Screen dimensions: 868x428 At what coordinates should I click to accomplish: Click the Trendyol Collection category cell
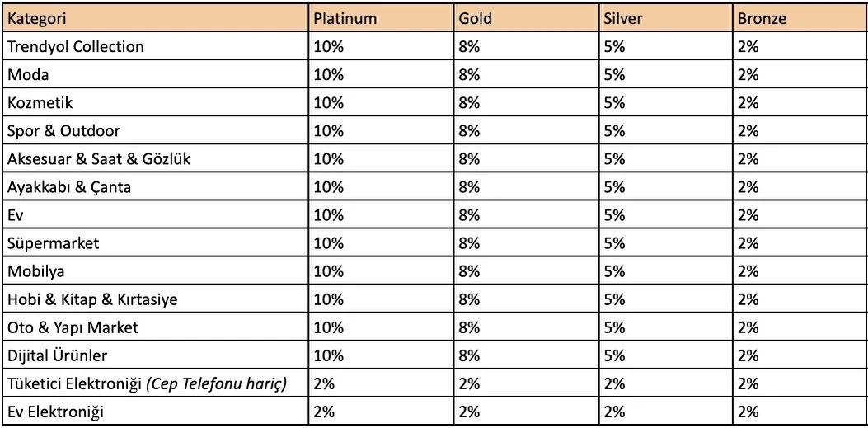(156, 46)
